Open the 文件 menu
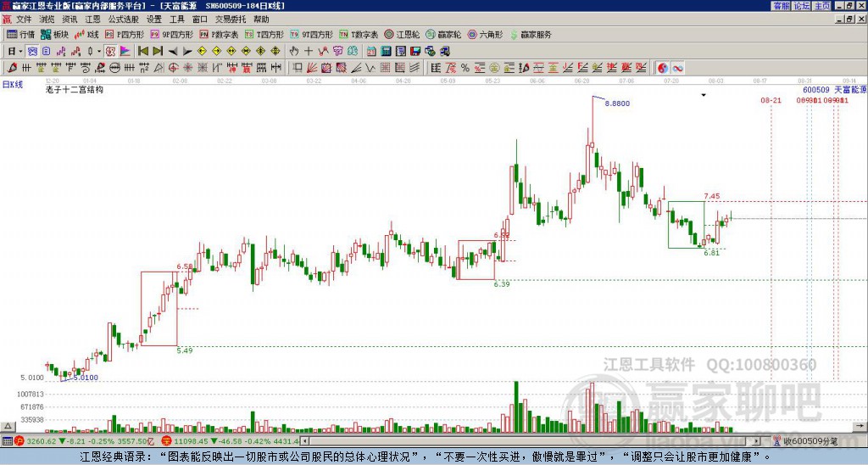The height and width of the screenshot is (465, 868). [x=24, y=20]
